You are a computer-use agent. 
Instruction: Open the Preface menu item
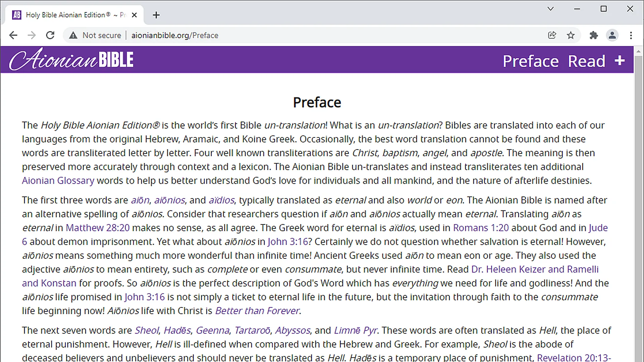(x=531, y=61)
